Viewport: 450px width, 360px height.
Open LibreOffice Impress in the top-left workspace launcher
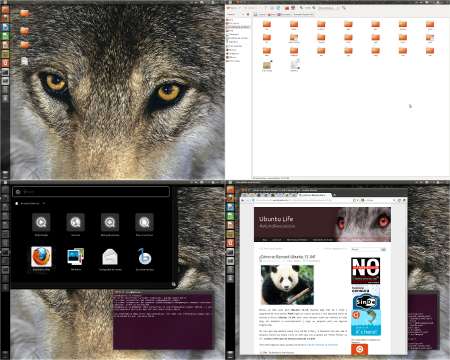pyautogui.click(x=6, y=45)
